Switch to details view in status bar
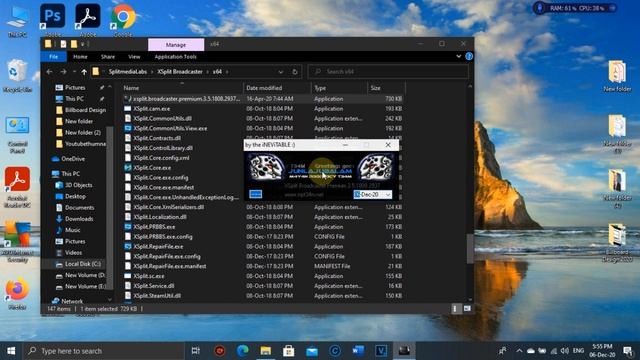This screenshot has width=640, height=360. point(455,309)
